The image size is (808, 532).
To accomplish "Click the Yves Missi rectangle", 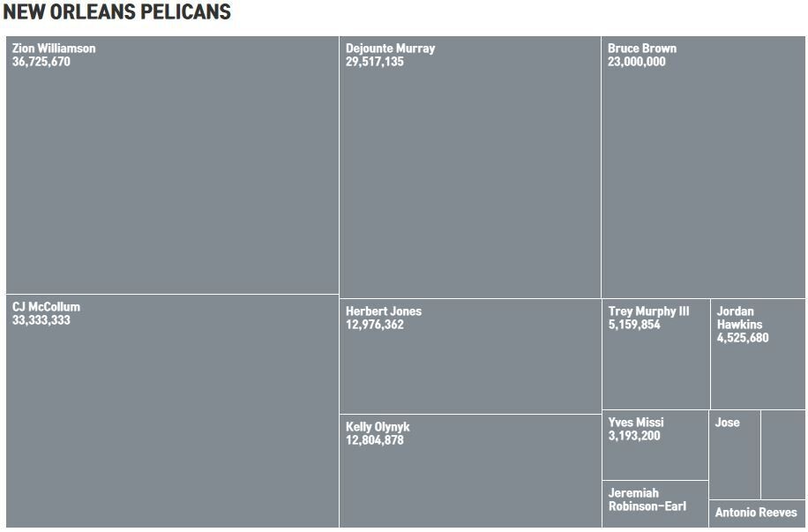I will (655, 446).
